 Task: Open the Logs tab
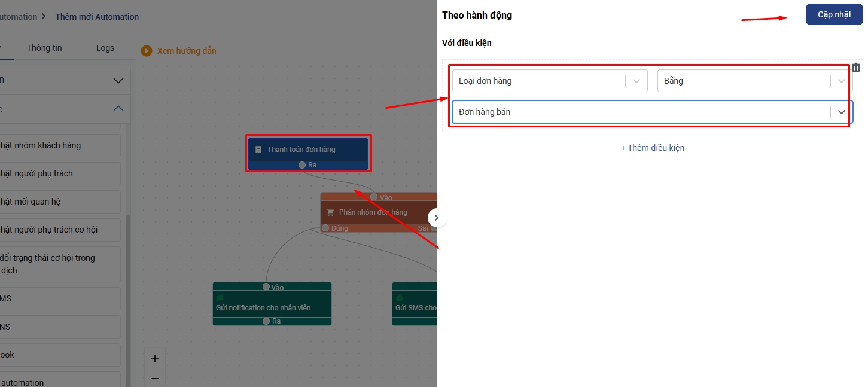point(105,48)
